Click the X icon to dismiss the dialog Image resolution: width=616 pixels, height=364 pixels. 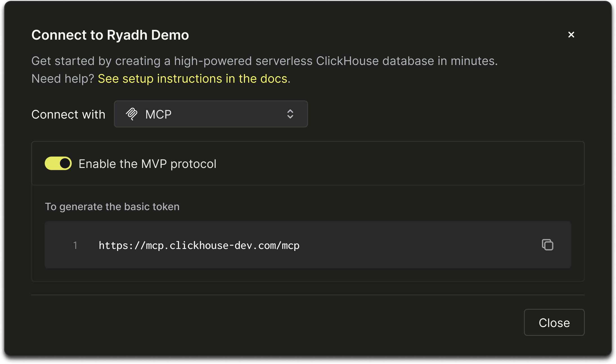pos(572,35)
